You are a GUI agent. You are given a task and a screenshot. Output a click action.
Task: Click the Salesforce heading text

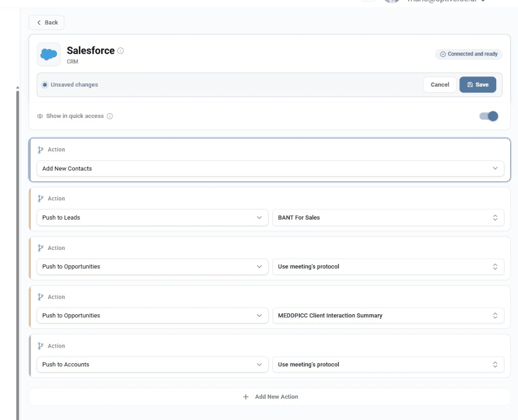click(91, 51)
